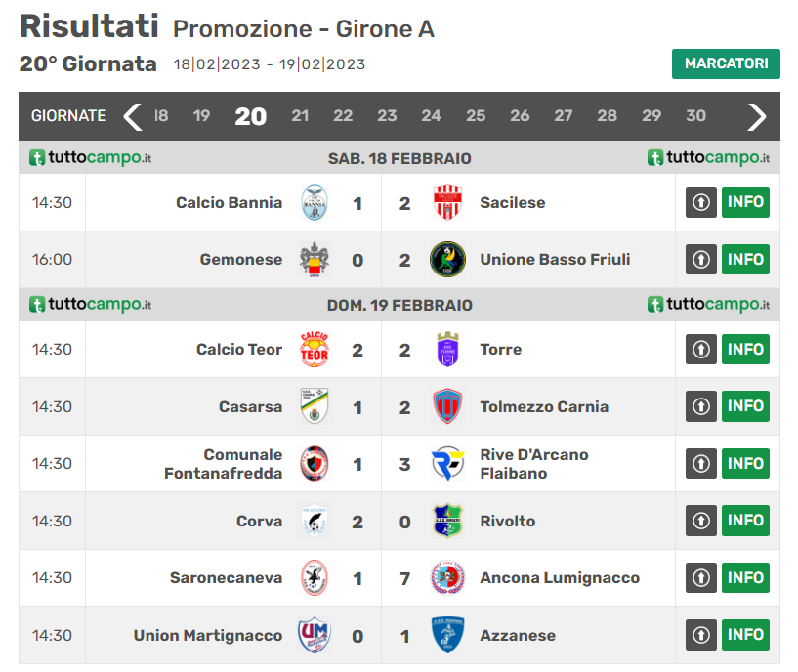Select giornata 21 tab
Viewport: 798px width, 672px height.
tap(300, 116)
